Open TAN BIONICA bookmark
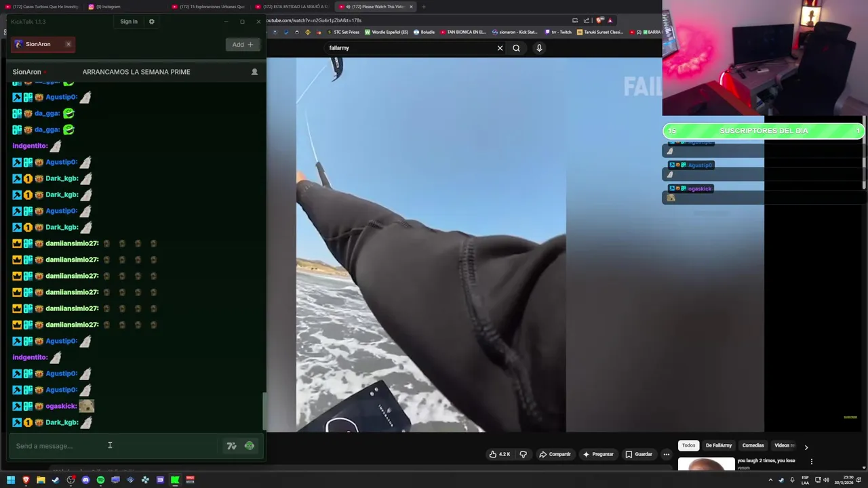868x488 pixels. pyautogui.click(x=463, y=32)
